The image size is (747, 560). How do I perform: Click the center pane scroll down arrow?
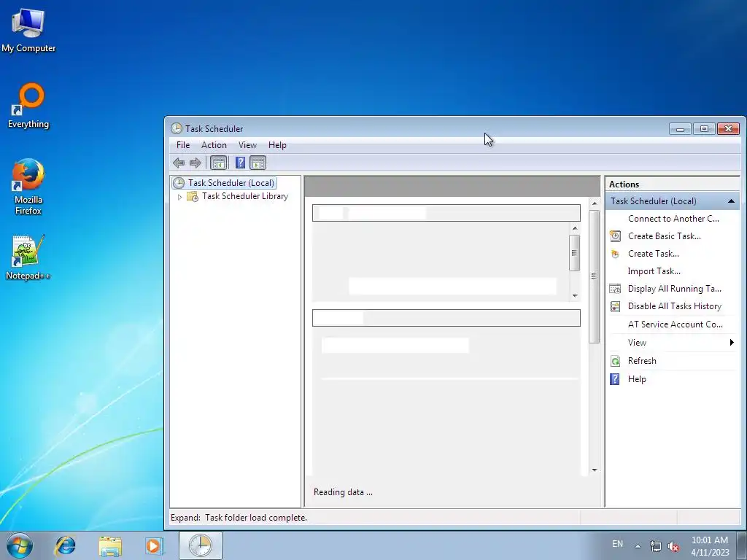point(594,470)
